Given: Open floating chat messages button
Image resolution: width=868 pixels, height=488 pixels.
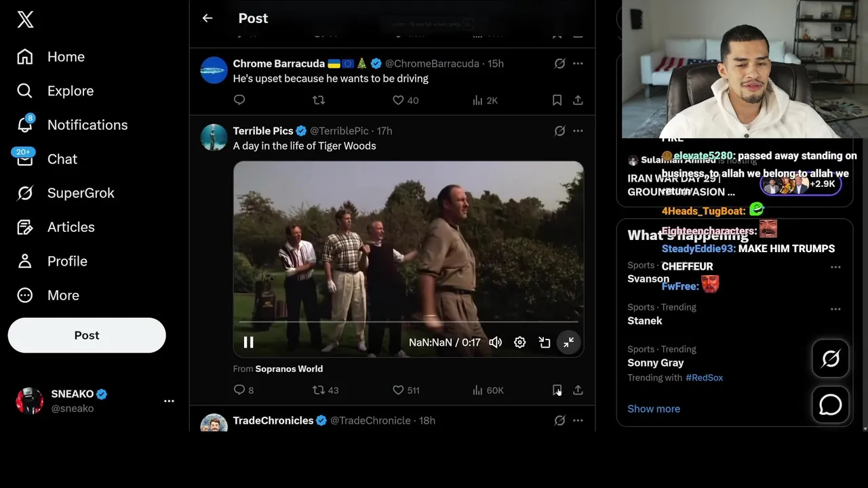Looking at the screenshot, I should [x=831, y=405].
